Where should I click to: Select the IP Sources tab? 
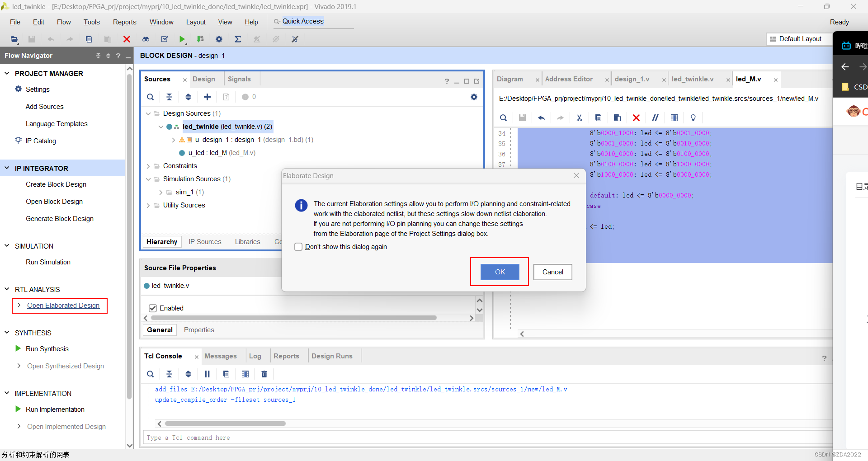tap(205, 242)
